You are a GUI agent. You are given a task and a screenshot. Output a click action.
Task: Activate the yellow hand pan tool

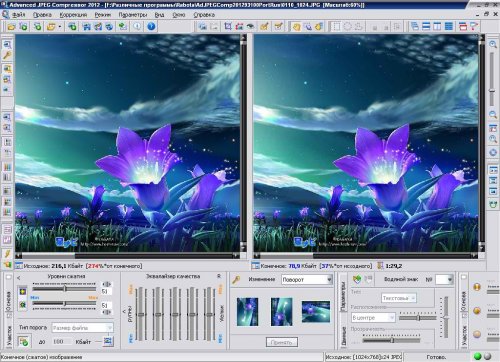pos(296,26)
